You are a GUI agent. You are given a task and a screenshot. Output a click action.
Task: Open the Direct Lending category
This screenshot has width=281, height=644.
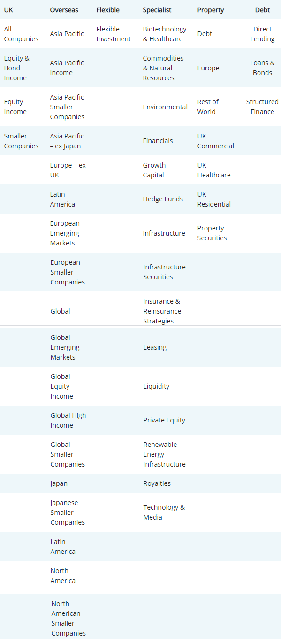pos(262,34)
